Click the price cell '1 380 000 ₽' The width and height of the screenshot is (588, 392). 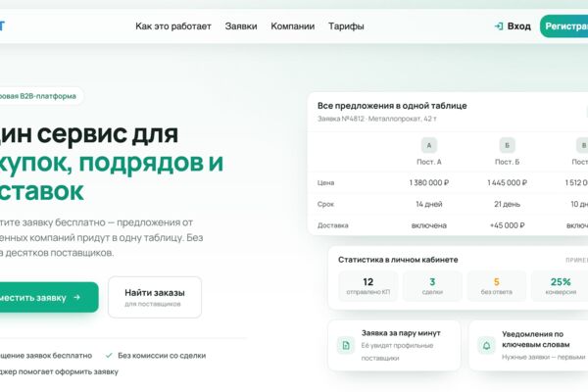[429, 182]
